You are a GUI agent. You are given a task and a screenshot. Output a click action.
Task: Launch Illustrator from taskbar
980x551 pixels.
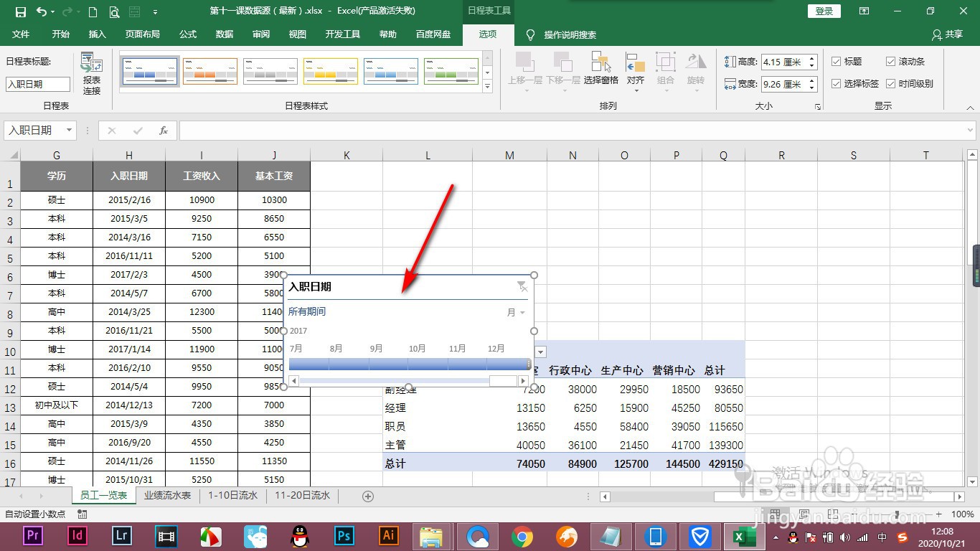[388, 535]
